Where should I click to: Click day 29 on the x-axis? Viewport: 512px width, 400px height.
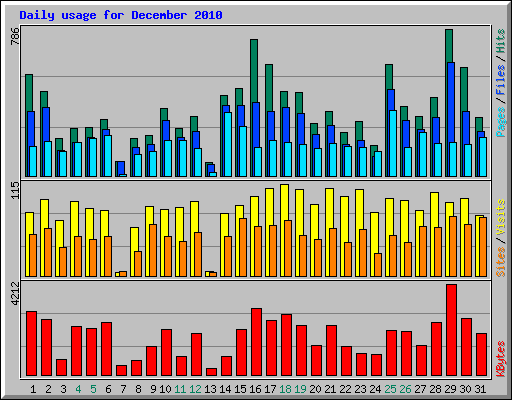pyautogui.click(x=450, y=389)
